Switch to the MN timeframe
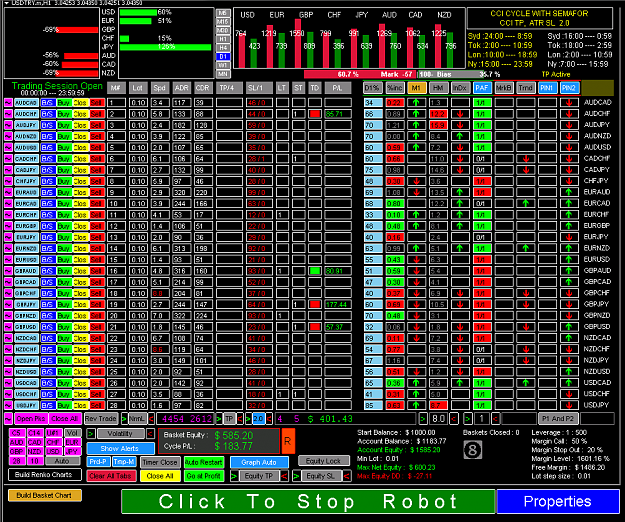The width and height of the screenshot is (625, 522). pos(223,74)
